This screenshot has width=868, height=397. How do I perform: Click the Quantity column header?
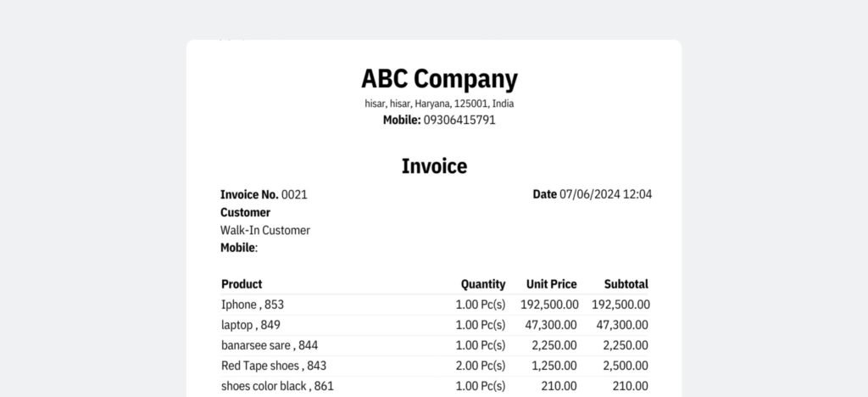[482, 284]
